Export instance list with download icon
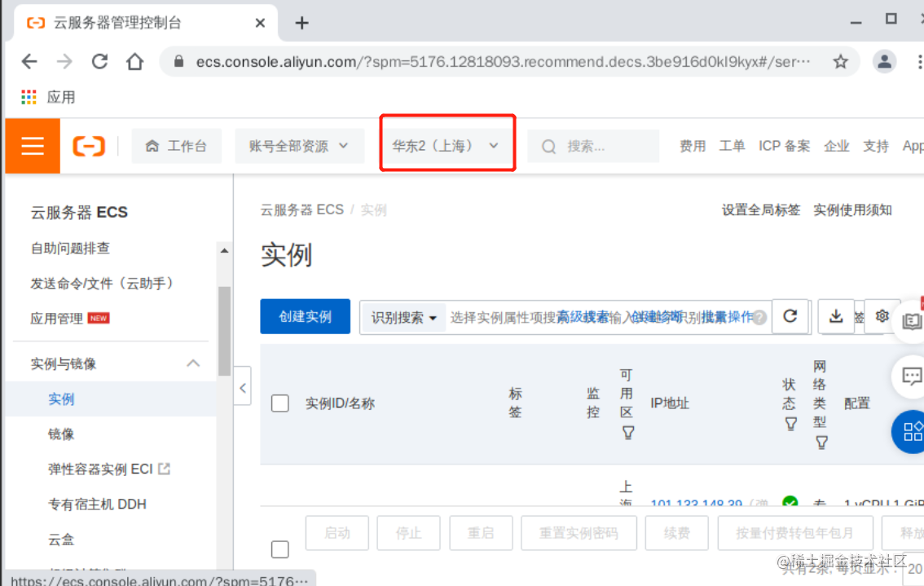The height and width of the screenshot is (586, 924). [836, 316]
